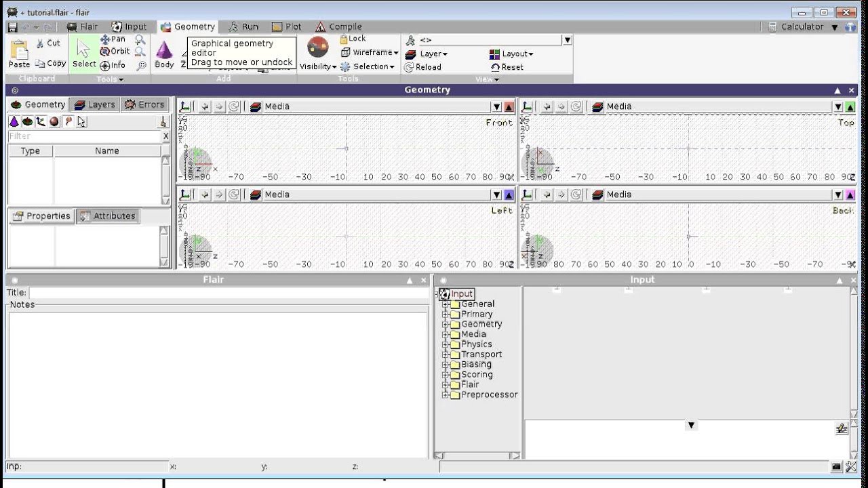
Task: Open the Wireframe dropdown
Action: tap(370, 52)
